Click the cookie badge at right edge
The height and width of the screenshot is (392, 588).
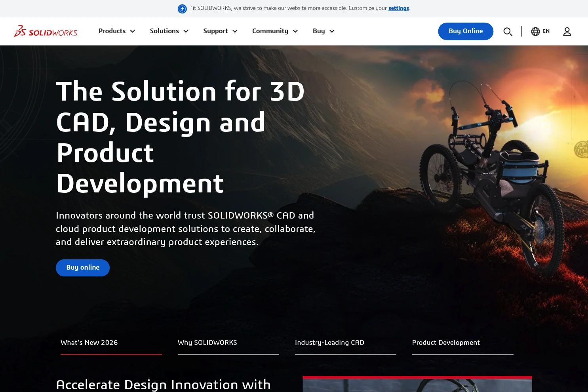[581, 150]
